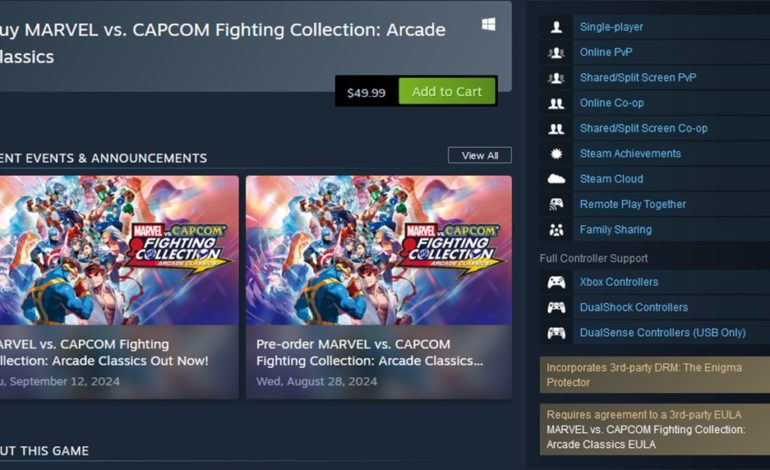Click the $49.99 price label
Image resolution: width=770 pixels, height=470 pixels.
point(366,92)
